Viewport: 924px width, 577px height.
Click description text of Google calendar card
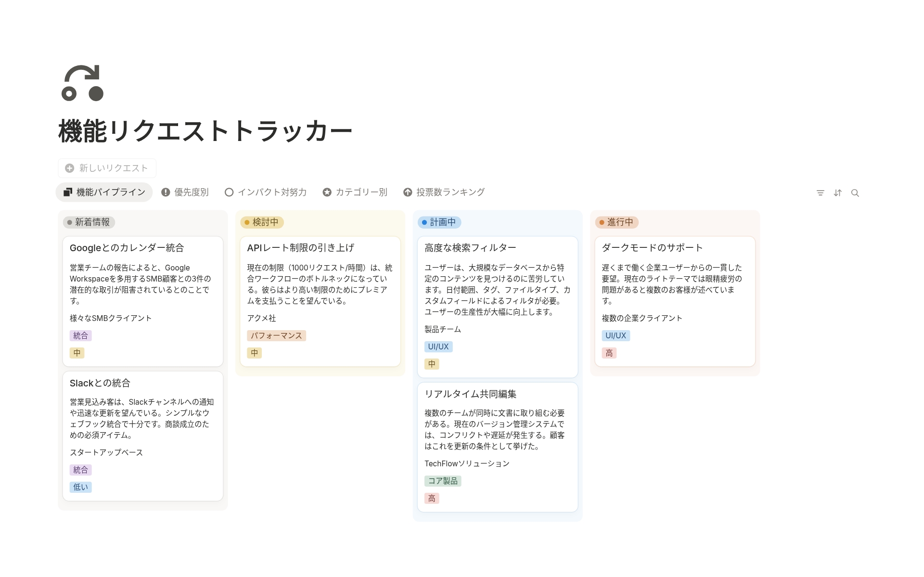click(x=141, y=284)
